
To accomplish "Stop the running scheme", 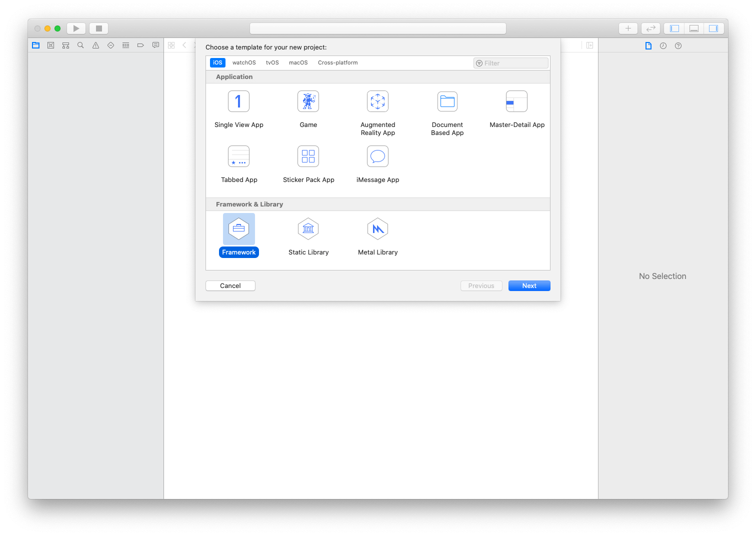I will [98, 28].
